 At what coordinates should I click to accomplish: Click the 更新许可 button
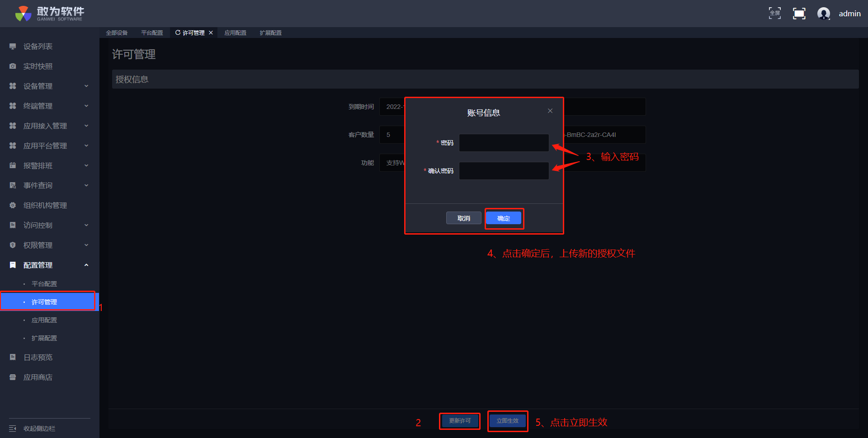(x=460, y=421)
